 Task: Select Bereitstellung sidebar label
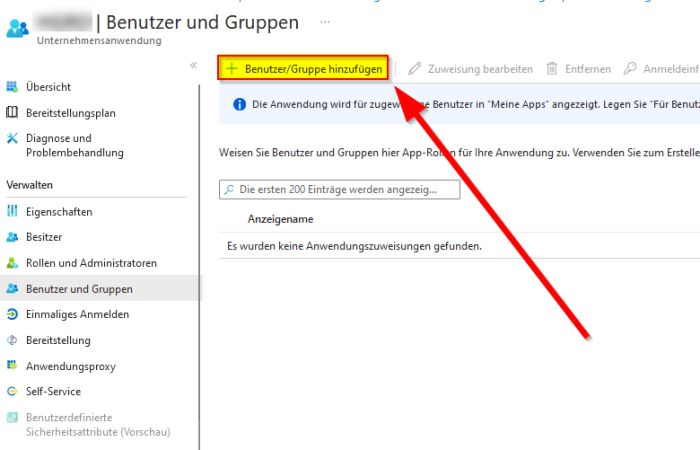(x=58, y=341)
